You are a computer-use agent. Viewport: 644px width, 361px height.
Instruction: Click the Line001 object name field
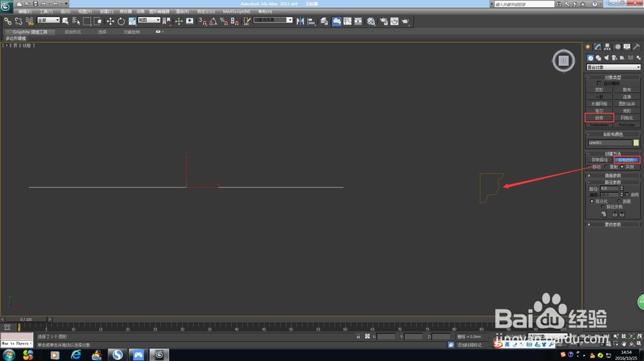pyautogui.click(x=609, y=142)
